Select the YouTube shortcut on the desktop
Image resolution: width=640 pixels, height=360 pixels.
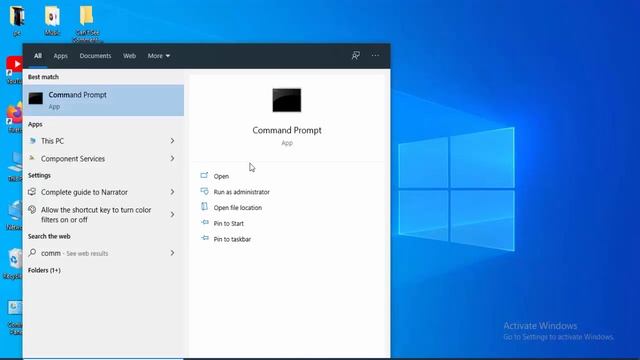(15, 70)
